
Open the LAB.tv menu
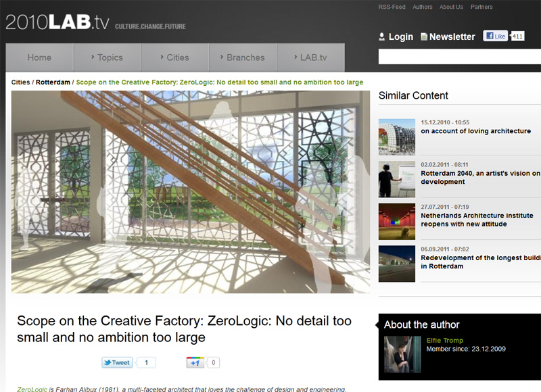coord(310,57)
